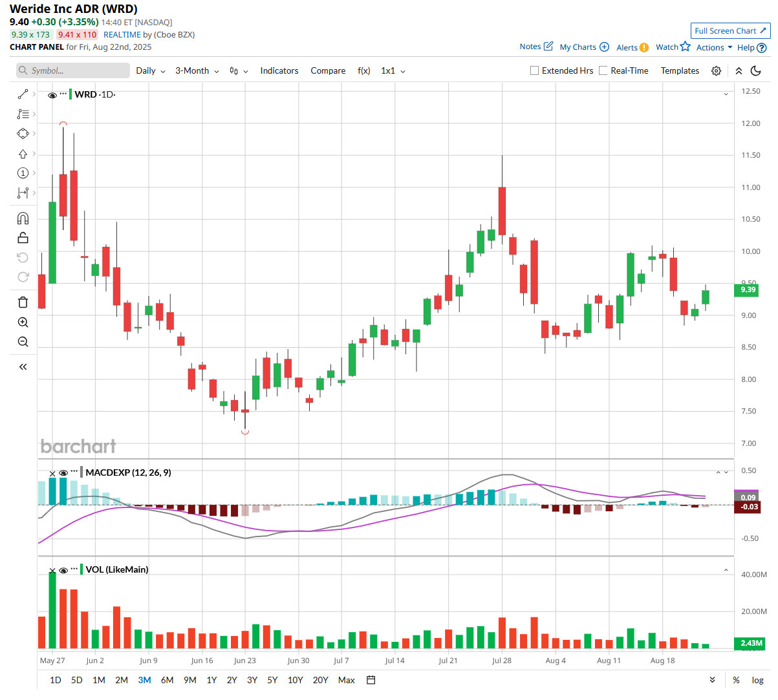Expand the shapes tool options arrow

coord(34,134)
